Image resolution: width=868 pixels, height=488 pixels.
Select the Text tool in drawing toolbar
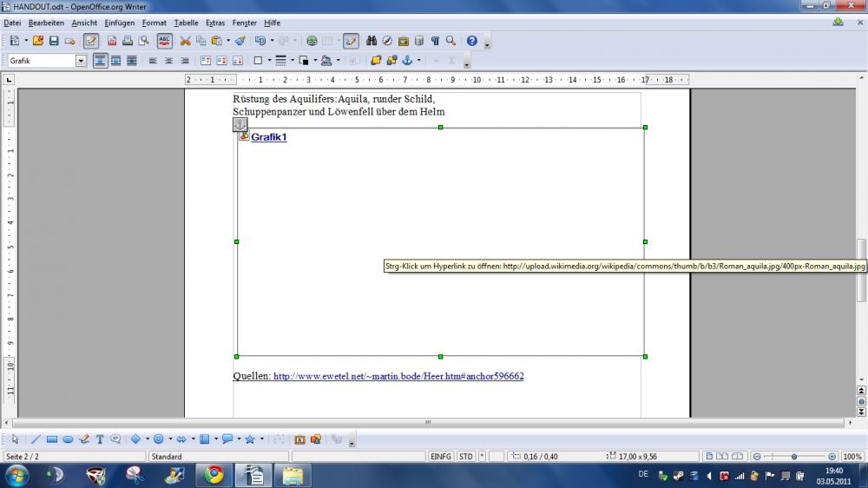(x=100, y=439)
